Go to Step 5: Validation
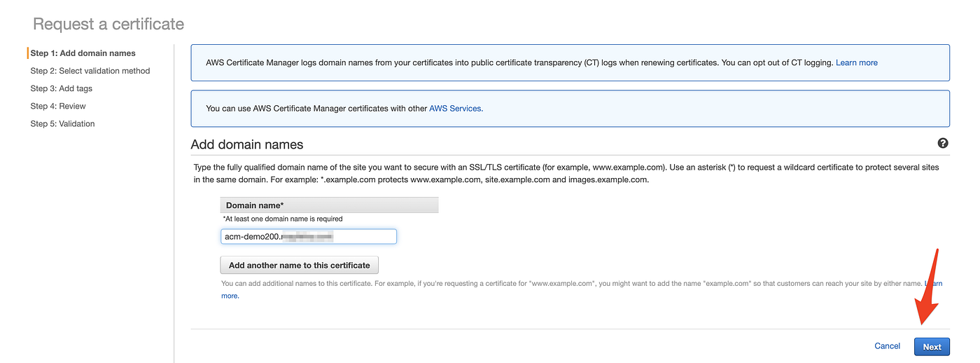980x363 pixels. point(62,123)
